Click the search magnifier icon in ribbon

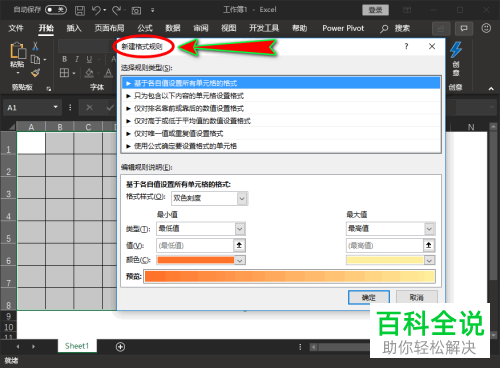point(384,29)
